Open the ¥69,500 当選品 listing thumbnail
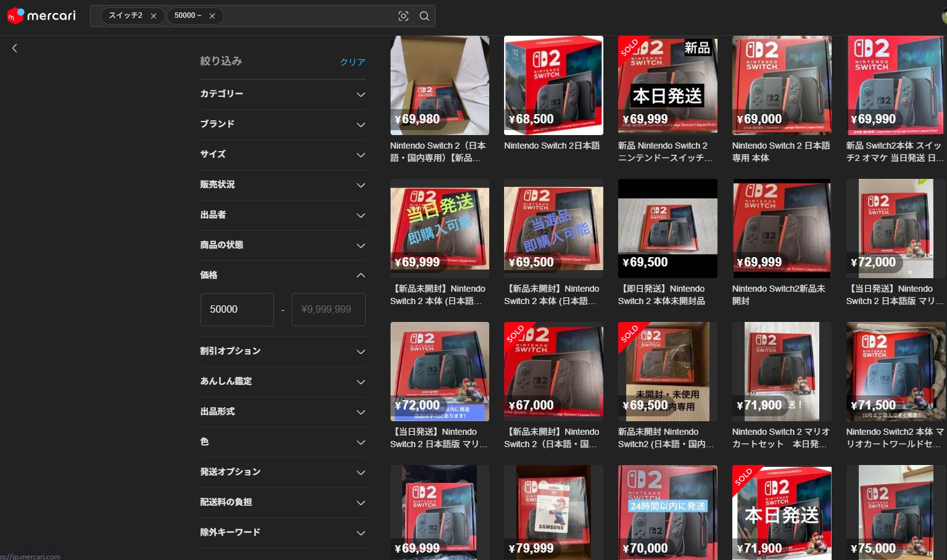Image resolution: width=947 pixels, height=560 pixels. (x=553, y=228)
